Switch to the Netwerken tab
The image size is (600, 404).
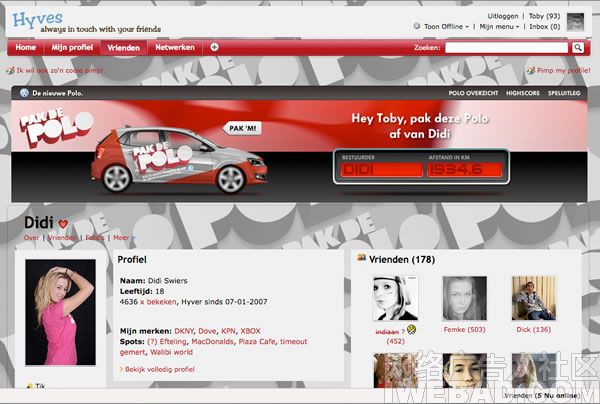point(175,47)
